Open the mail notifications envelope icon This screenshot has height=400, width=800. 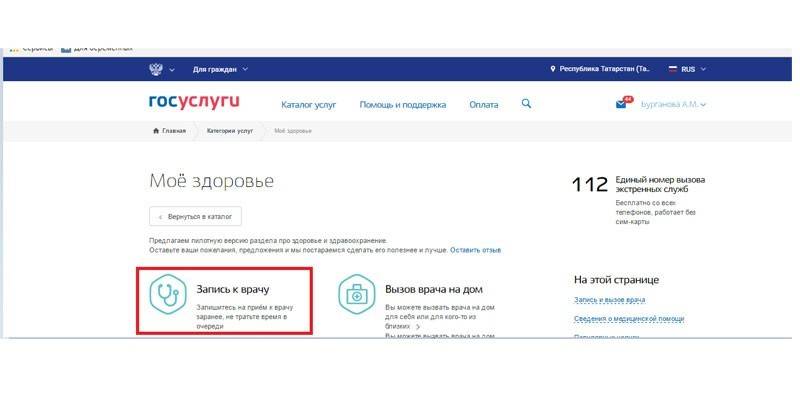623,104
